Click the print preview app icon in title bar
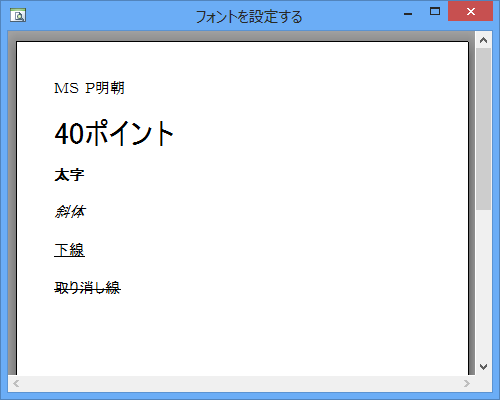The height and width of the screenshot is (400, 500). (x=18, y=15)
